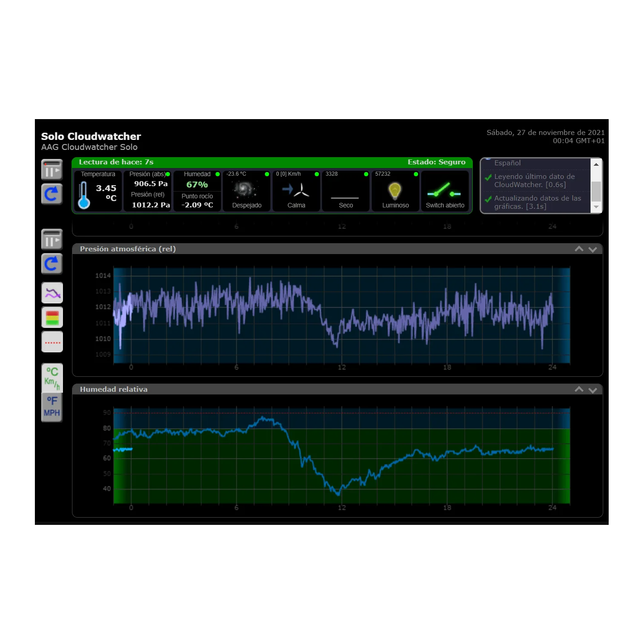Click the Leyendo último dato de CloudWatcher message

(534, 181)
